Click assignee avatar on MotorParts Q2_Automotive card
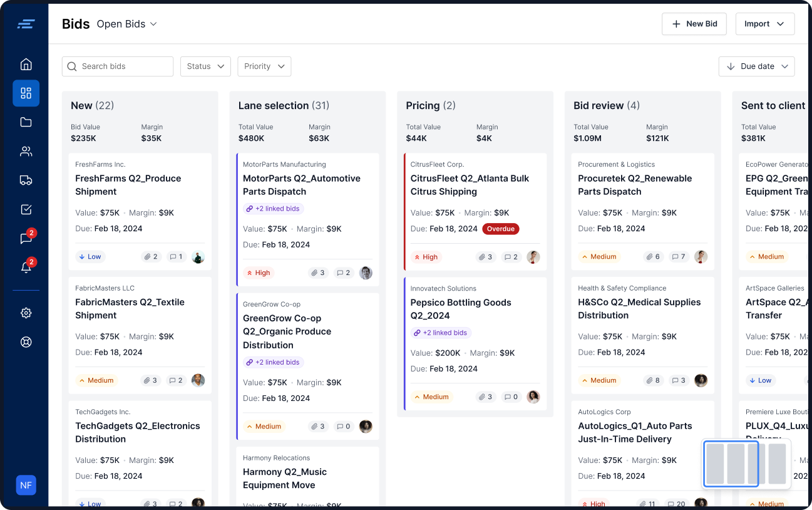This screenshot has height=510, width=812. pos(366,273)
